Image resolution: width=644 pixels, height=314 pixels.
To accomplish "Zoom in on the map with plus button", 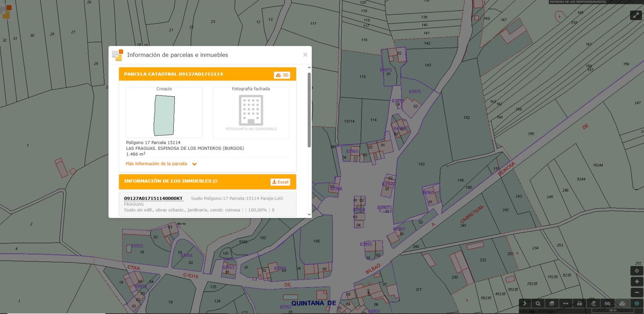I will [637, 281].
